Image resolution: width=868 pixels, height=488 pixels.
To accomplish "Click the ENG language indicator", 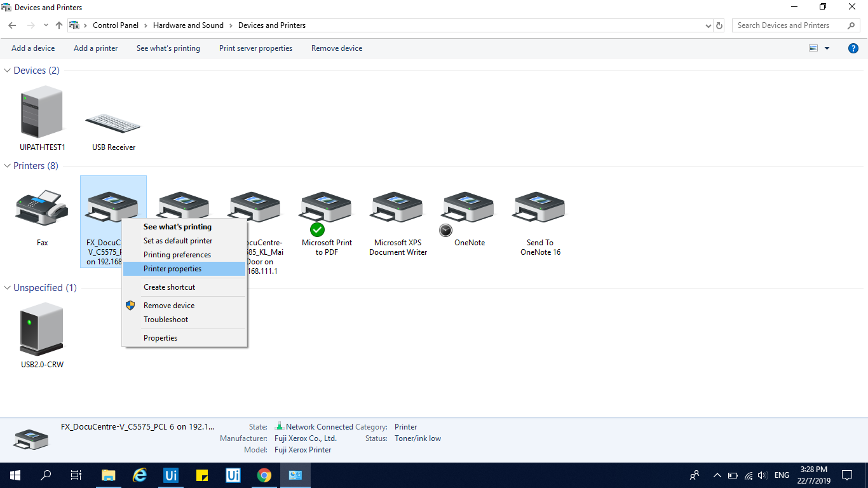I will (x=782, y=475).
